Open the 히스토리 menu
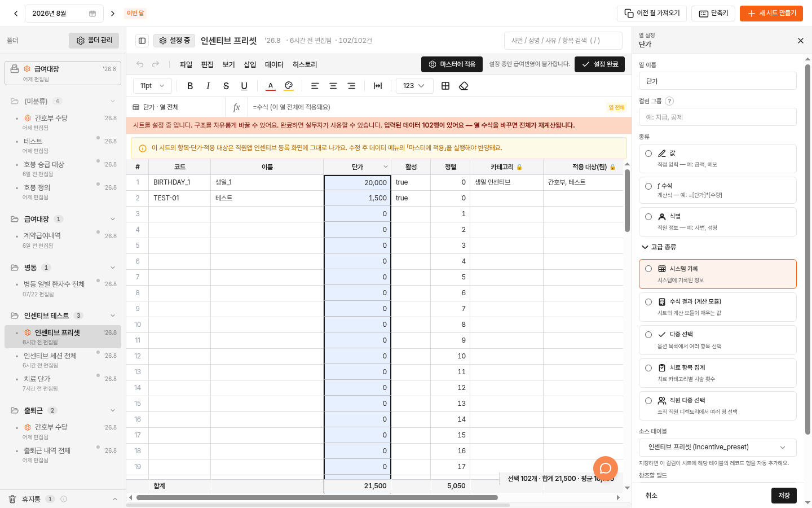This screenshot has height=508, width=812. pyautogui.click(x=304, y=64)
